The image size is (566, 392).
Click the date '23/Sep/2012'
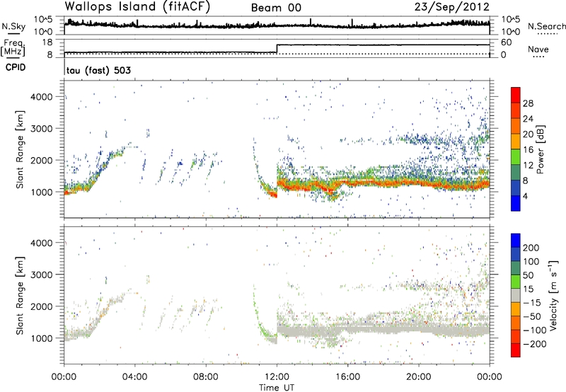[452, 7]
